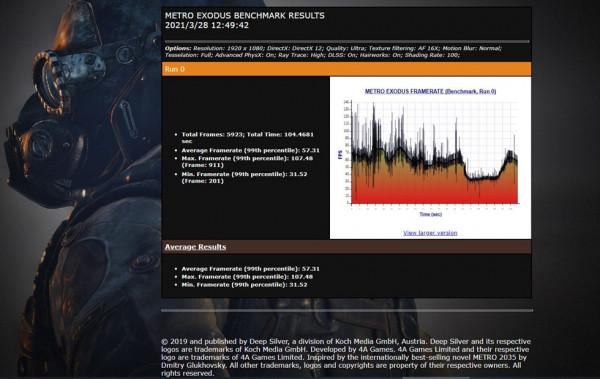The width and height of the screenshot is (600, 379).
Task: Click the date 2021/3/28 12:49:42
Action: (207, 26)
